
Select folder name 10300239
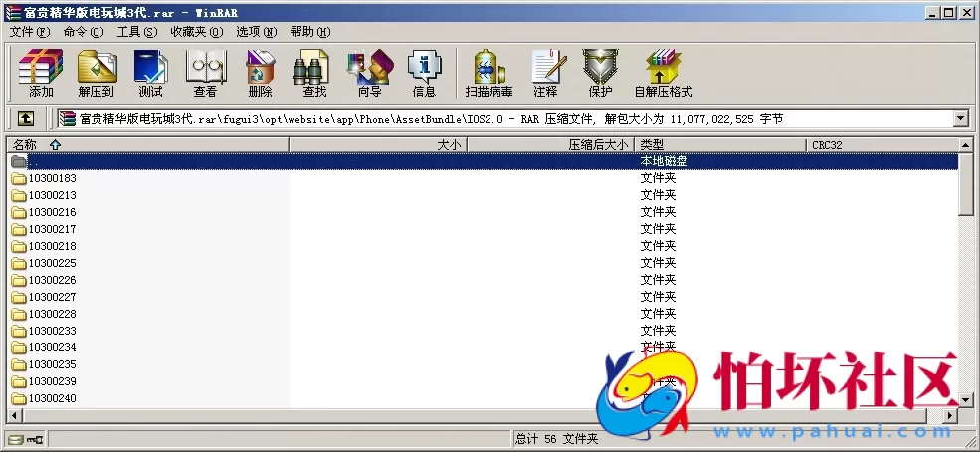click(x=53, y=381)
